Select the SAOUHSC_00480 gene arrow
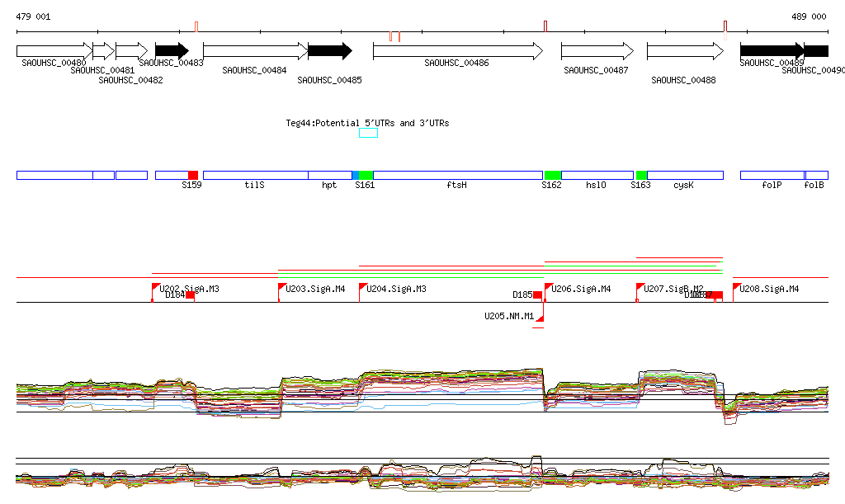Viewport: 845px width, 504px height. (54, 51)
